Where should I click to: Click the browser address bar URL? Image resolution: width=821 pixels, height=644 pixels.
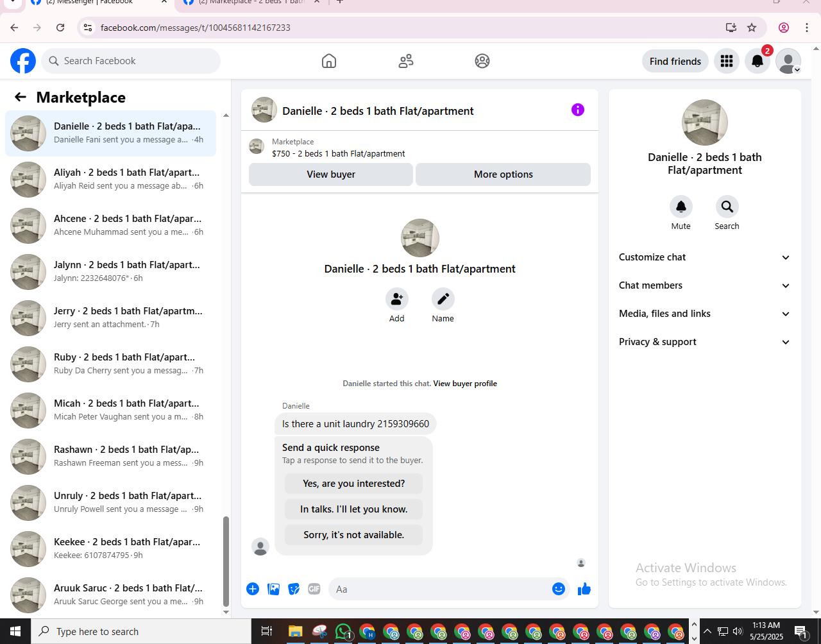coord(196,28)
